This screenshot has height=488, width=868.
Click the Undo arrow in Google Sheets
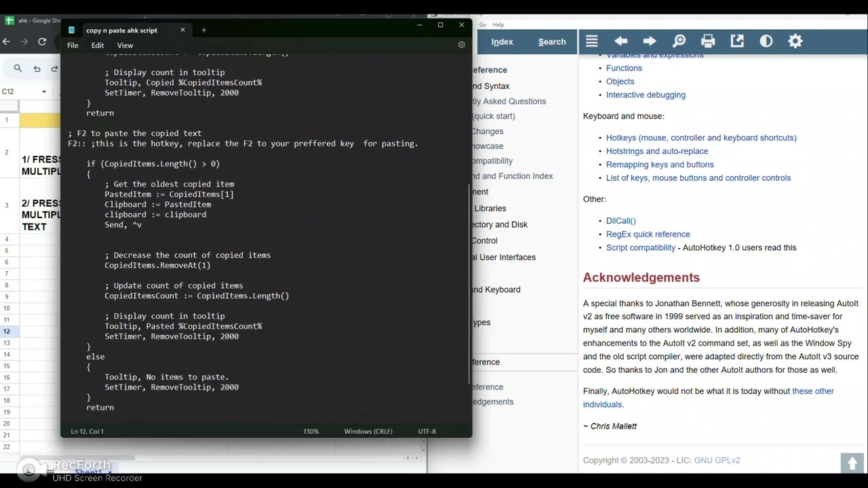[x=37, y=68]
